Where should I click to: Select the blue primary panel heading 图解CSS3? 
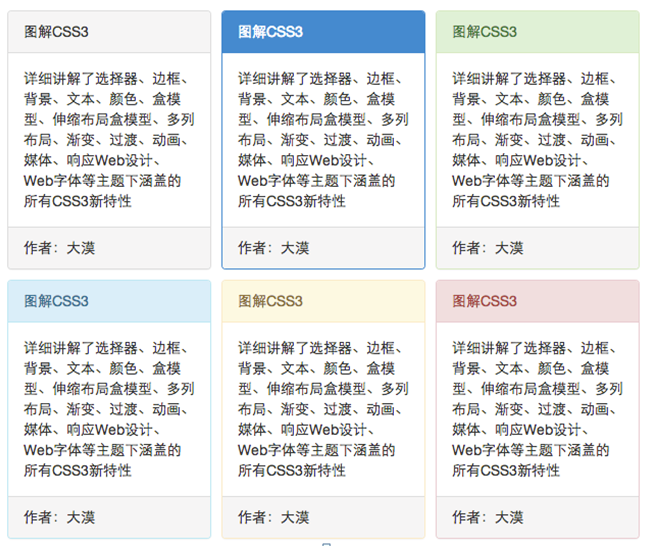point(270,32)
